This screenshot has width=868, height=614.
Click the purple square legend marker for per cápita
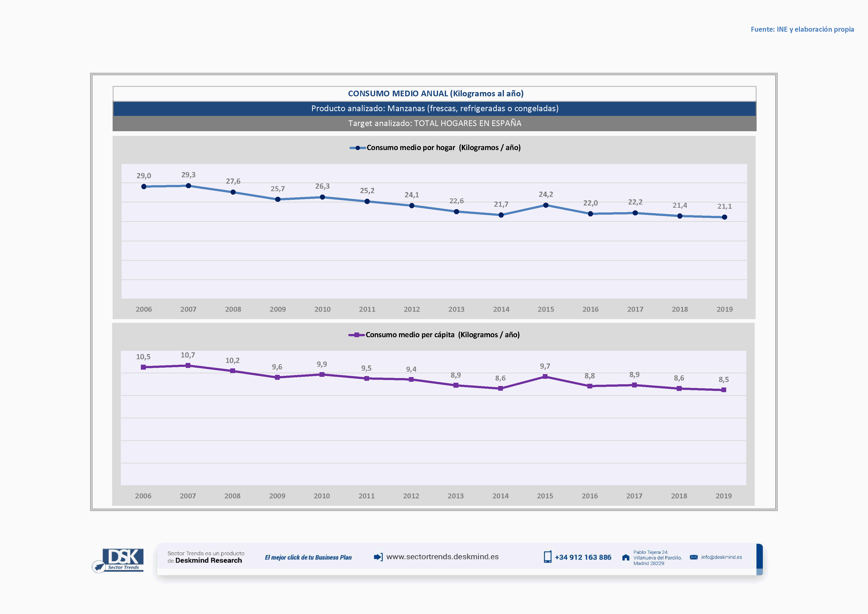point(356,335)
